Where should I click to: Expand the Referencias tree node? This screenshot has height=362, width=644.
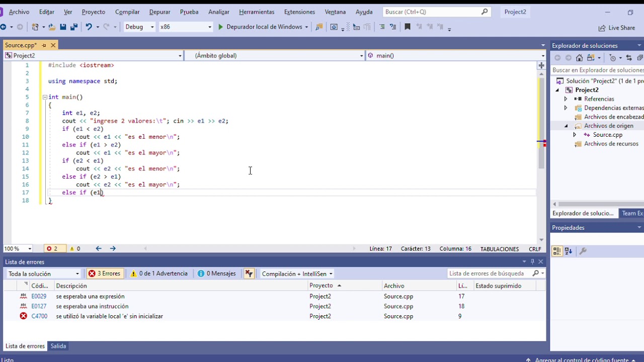pos(566,99)
